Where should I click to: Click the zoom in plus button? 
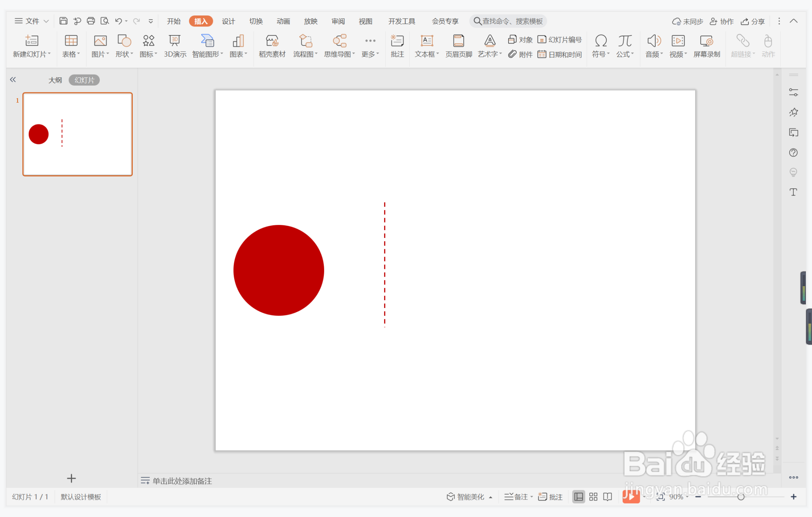(793, 497)
